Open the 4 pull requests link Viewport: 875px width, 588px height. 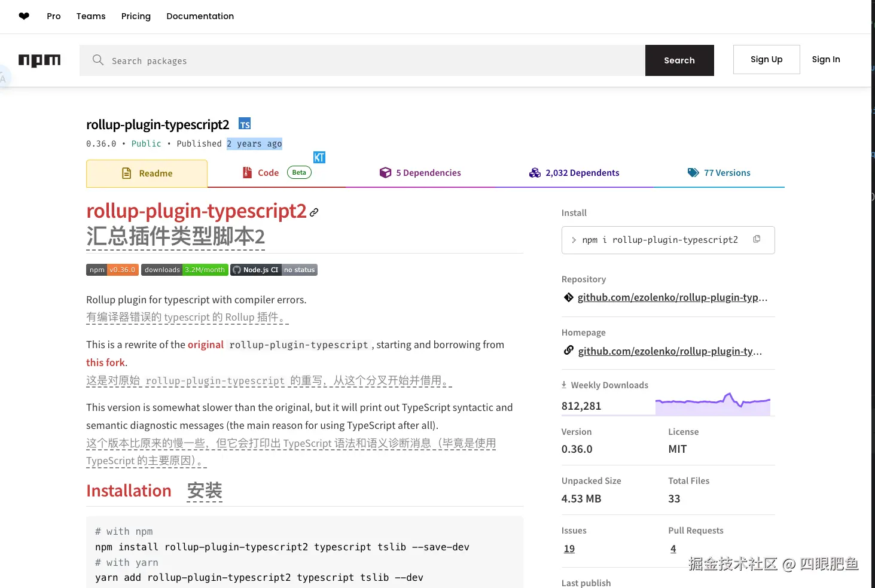[x=673, y=549]
